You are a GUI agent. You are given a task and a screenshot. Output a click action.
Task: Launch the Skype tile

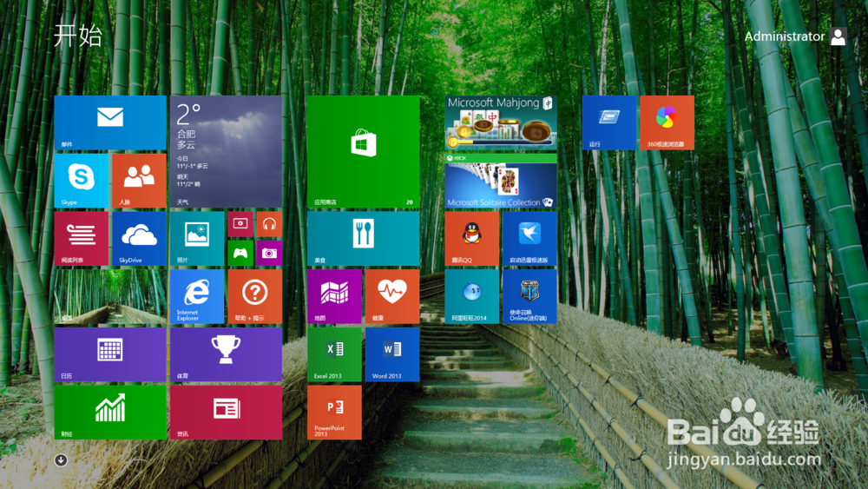click(82, 181)
